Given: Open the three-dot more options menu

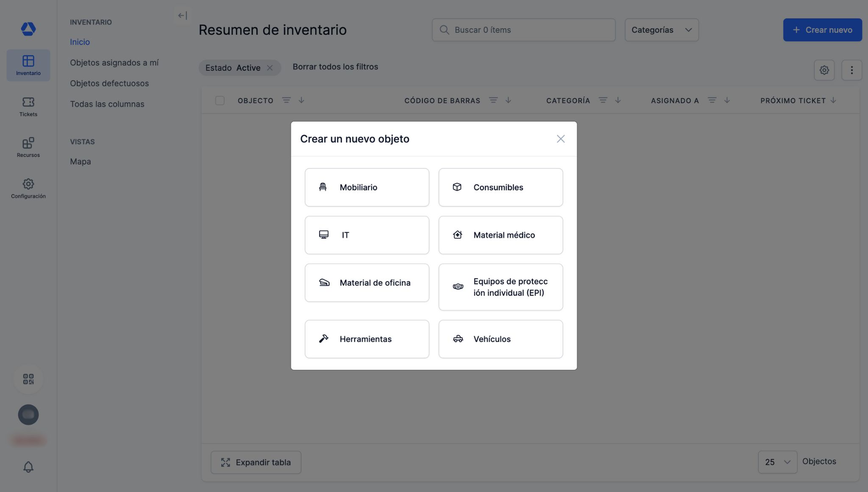Looking at the screenshot, I should click(x=851, y=70).
